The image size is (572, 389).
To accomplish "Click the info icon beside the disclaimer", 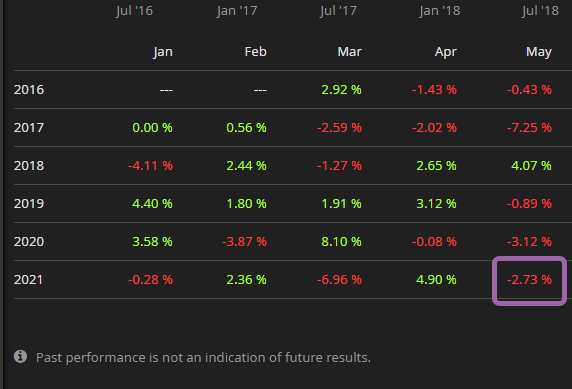I will point(20,356).
